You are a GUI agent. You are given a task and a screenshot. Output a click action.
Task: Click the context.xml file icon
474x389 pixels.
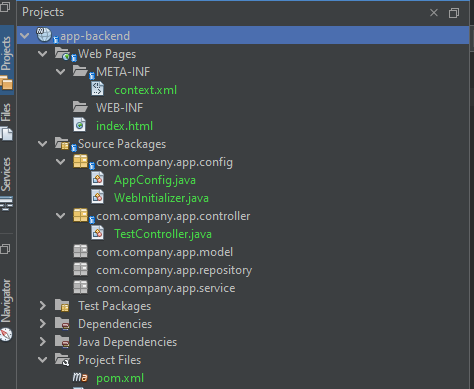click(x=98, y=89)
